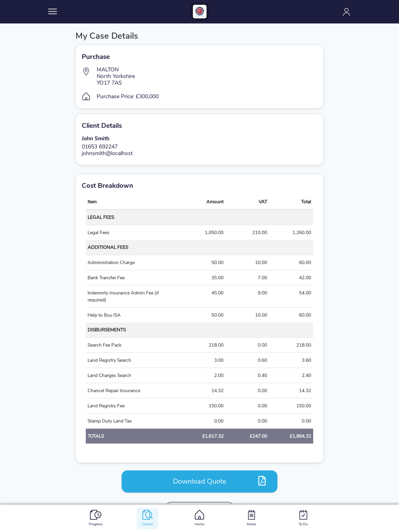This screenshot has height=532, width=399.
Task: Click the company logo in header
Action: (199, 12)
